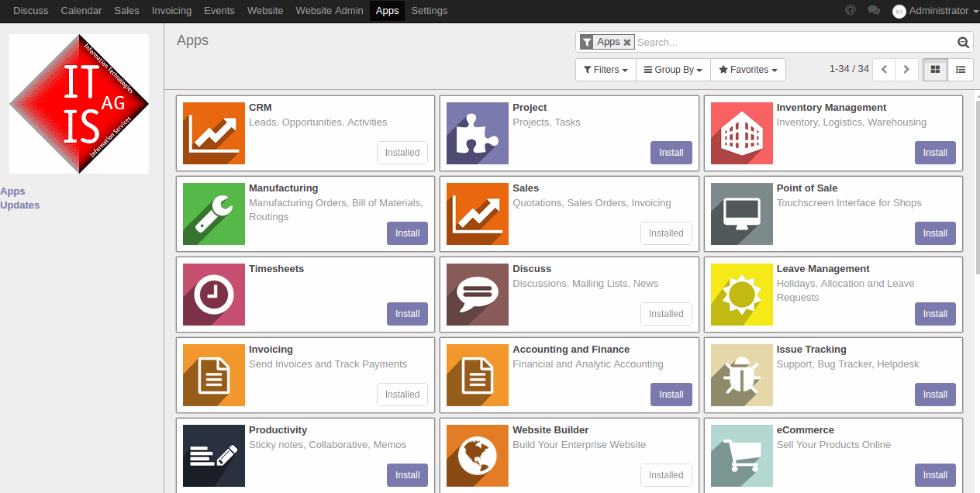Open the Group By dropdown
The image size is (980, 493).
[673, 70]
